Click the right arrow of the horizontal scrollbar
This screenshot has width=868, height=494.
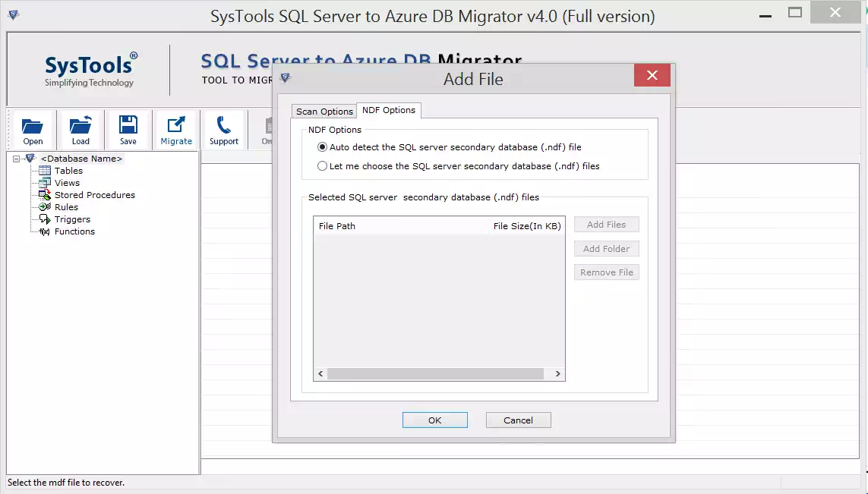point(558,373)
